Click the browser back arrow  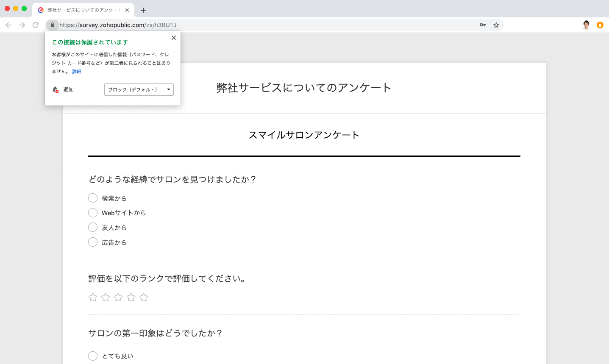pyautogui.click(x=8, y=25)
